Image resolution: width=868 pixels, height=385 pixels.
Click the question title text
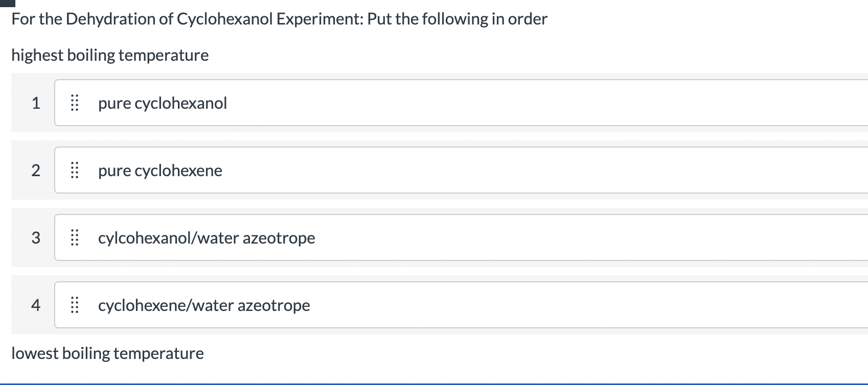click(x=280, y=19)
